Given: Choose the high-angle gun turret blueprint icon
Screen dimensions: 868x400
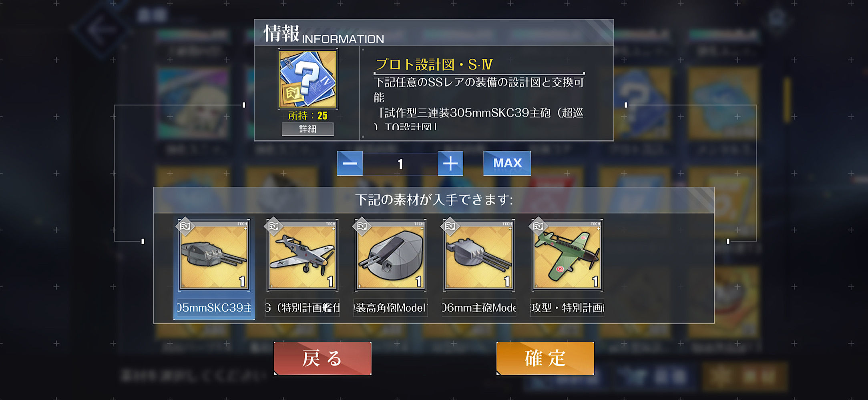Looking at the screenshot, I should tap(391, 255).
